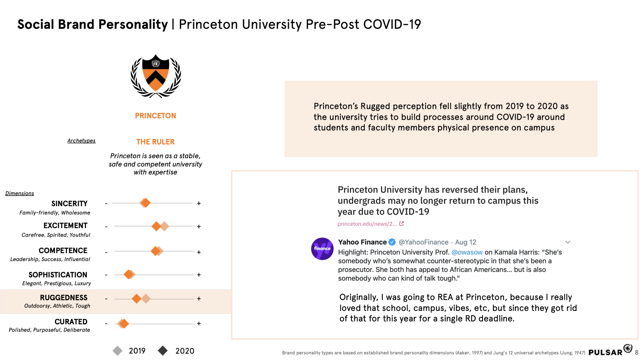This screenshot has width=644, height=362.
Task: Click the Yahoo Finance purple avatar
Action: [x=322, y=249]
